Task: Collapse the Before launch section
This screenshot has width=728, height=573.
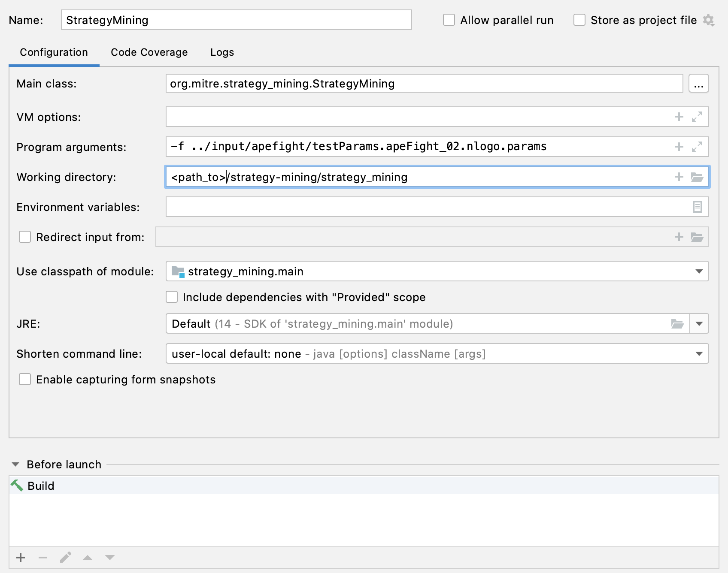Action: click(x=15, y=464)
